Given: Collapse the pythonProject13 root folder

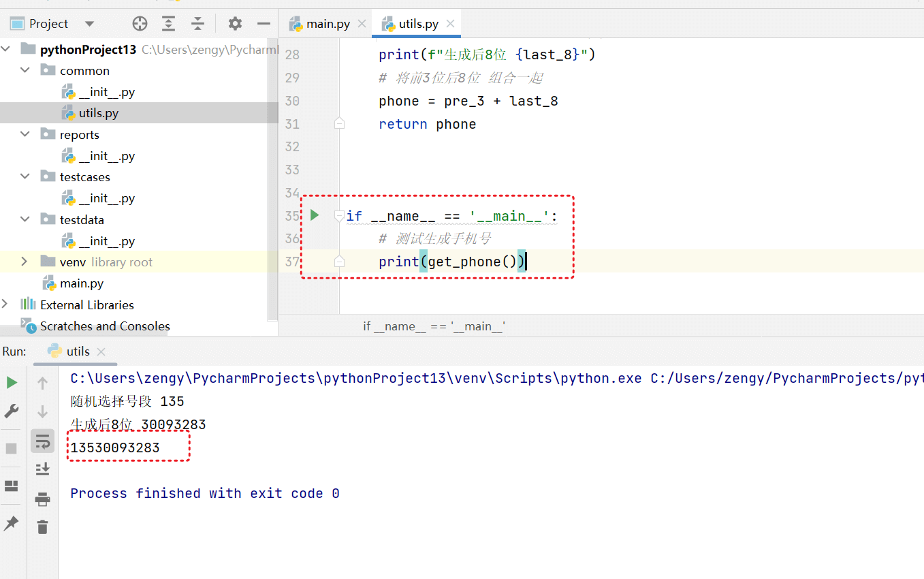Looking at the screenshot, I should 6,49.
